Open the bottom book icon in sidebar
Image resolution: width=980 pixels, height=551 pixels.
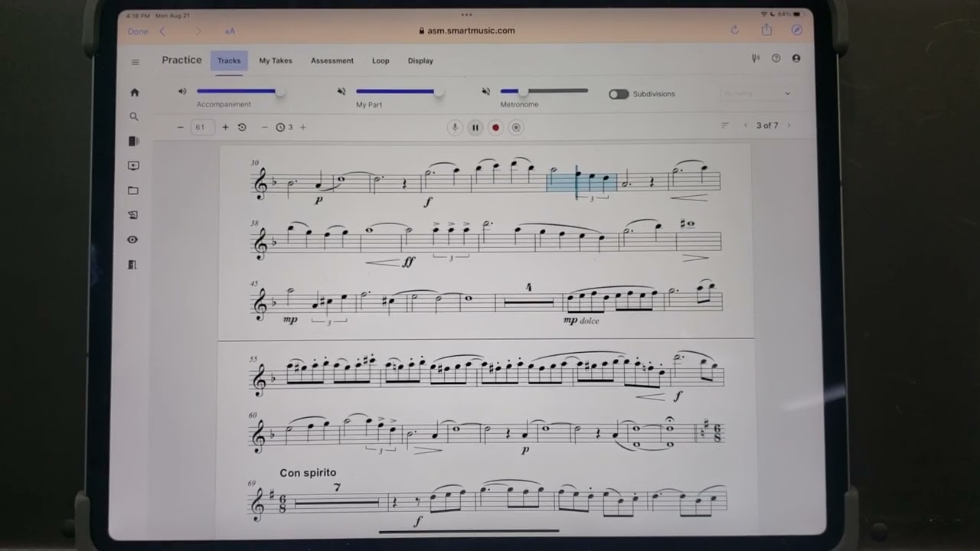pos(132,265)
